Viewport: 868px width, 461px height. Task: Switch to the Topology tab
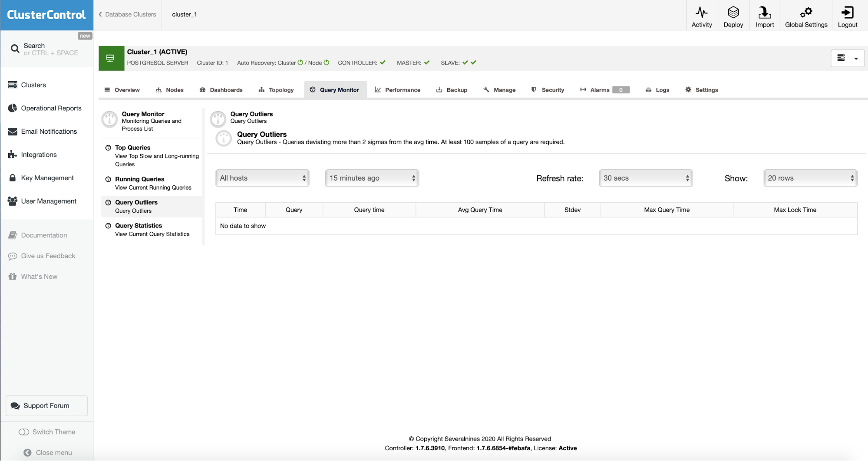click(276, 90)
